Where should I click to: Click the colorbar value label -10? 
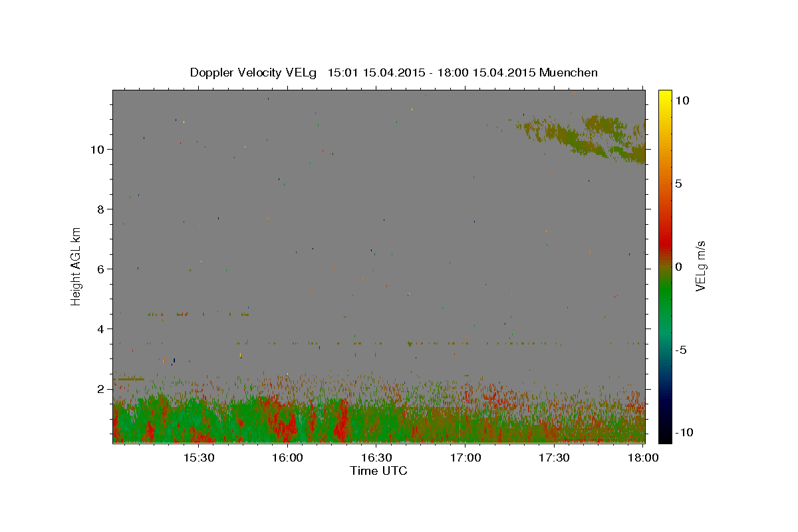coord(684,432)
